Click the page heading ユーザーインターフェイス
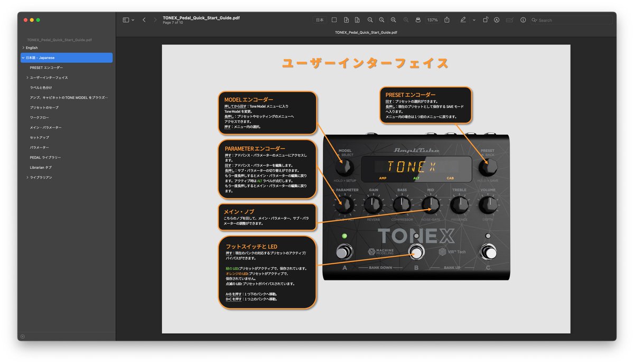Viewport: 634px width, 364px height. click(366, 64)
